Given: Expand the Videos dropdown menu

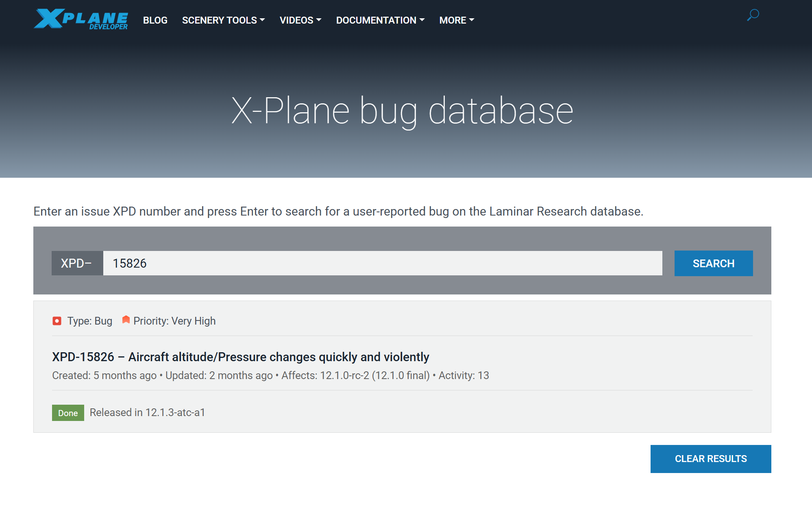Looking at the screenshot, I should click(300, 20).
